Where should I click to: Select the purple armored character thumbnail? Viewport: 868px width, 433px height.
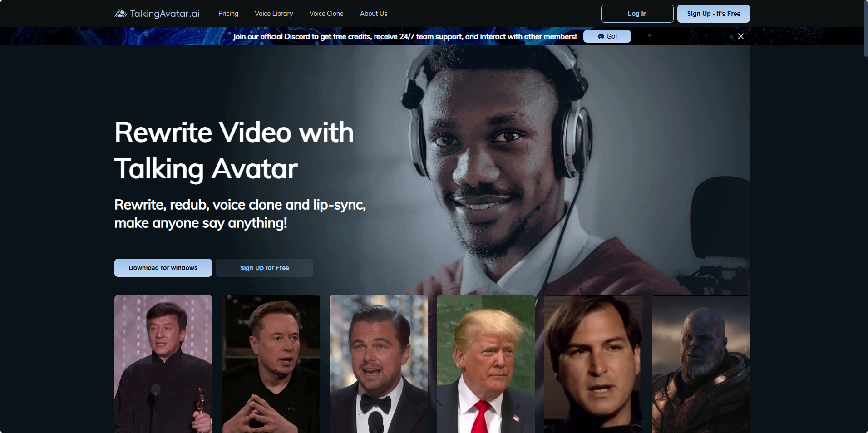coord(700,364)
